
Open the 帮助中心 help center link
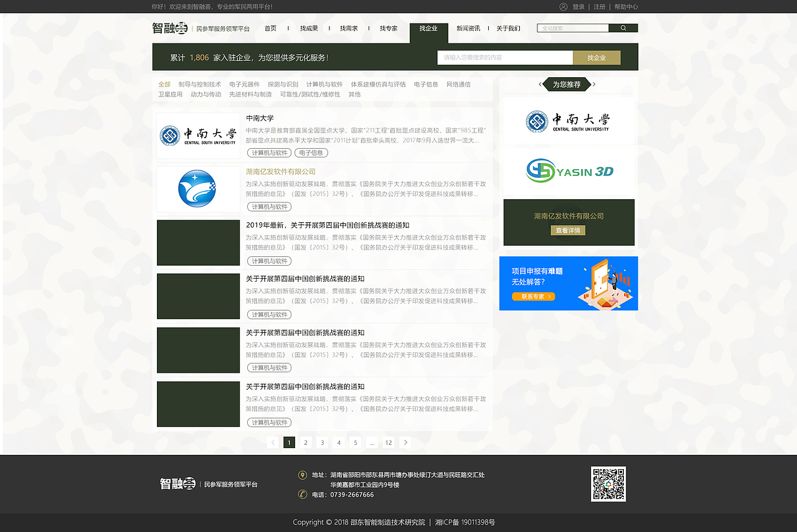pos(626,7)
